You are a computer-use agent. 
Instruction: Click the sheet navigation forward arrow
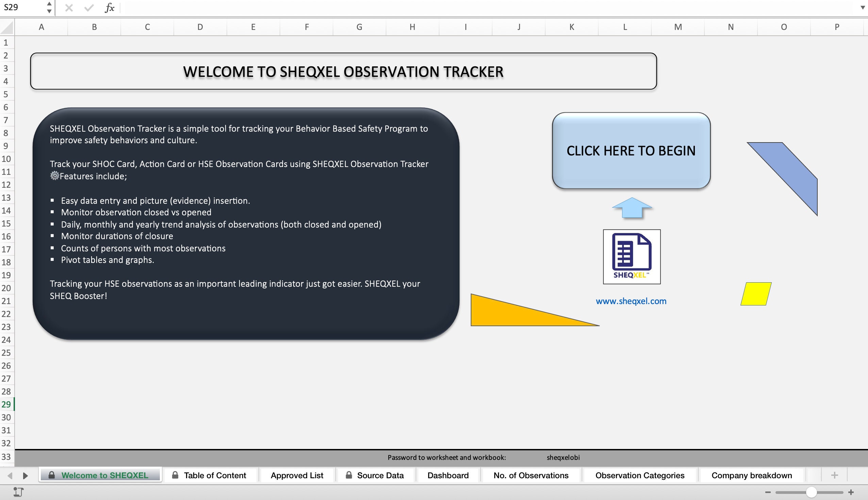coord(24,475)
